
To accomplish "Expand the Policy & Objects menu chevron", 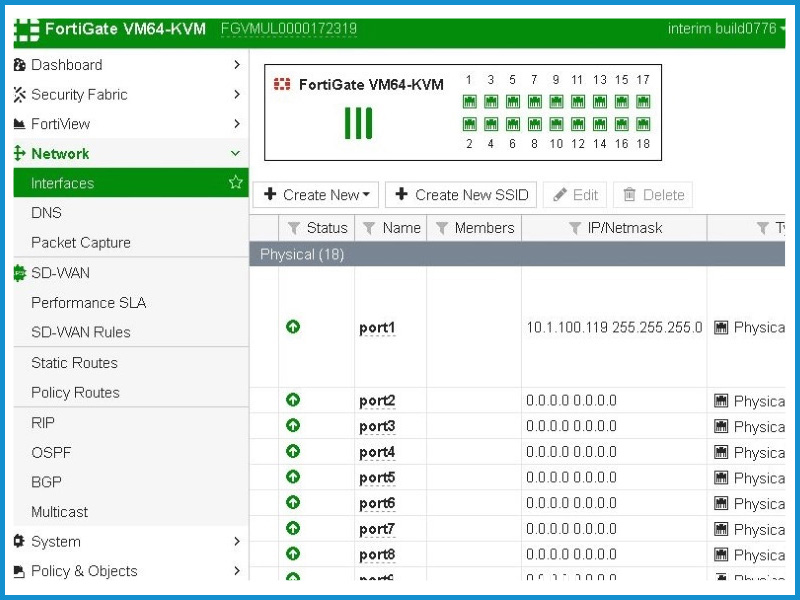I will coord(237,570).
